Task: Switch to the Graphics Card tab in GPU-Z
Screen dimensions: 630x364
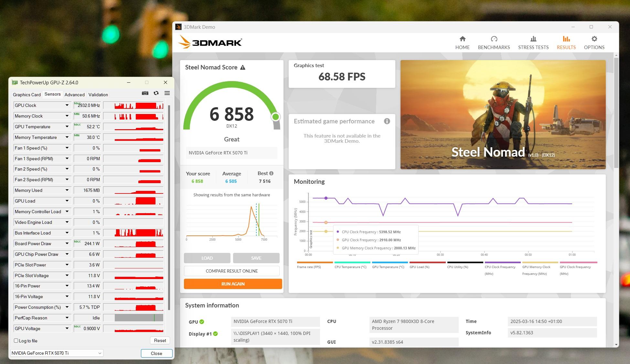Action: point(27,95)
